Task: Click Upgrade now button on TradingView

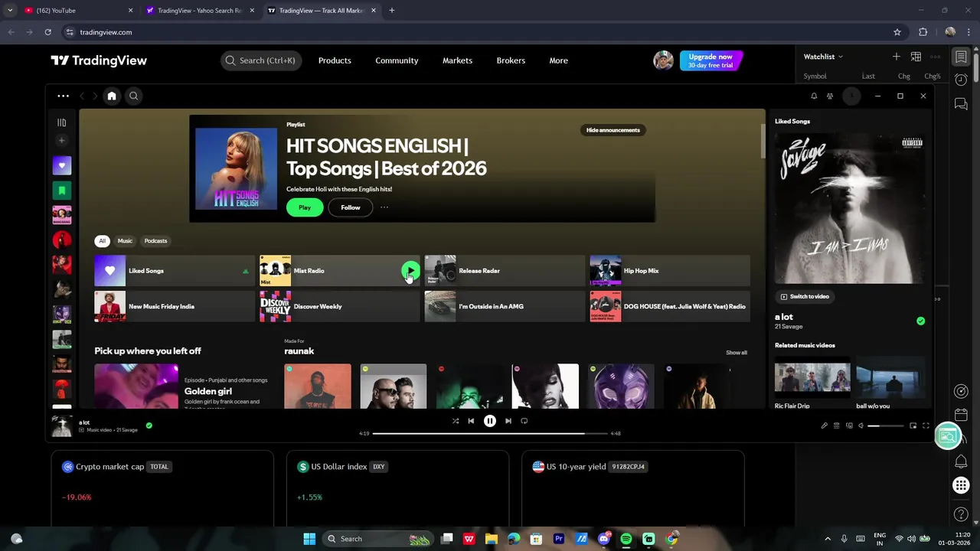Action: [710, 60]
